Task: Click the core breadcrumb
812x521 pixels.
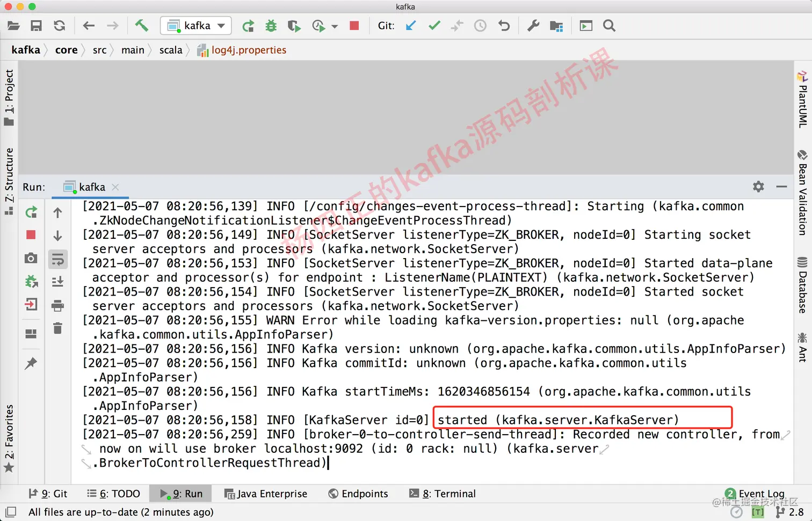Action: coord(67,50)
